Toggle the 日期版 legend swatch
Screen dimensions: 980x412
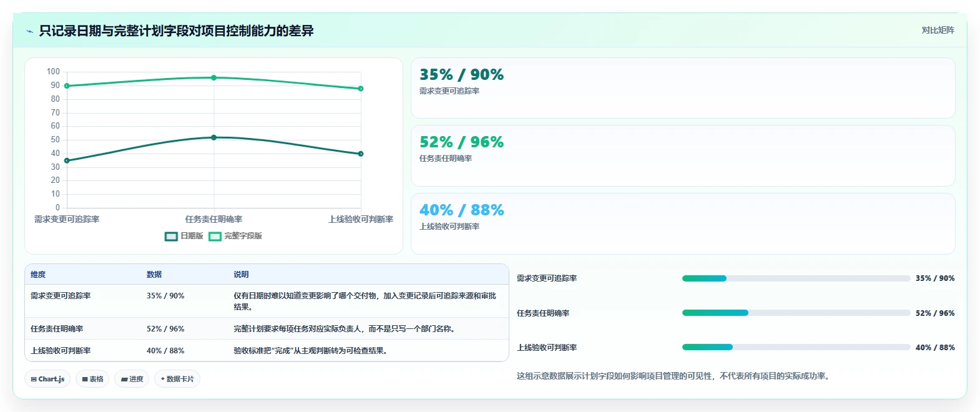pos(171,236)
